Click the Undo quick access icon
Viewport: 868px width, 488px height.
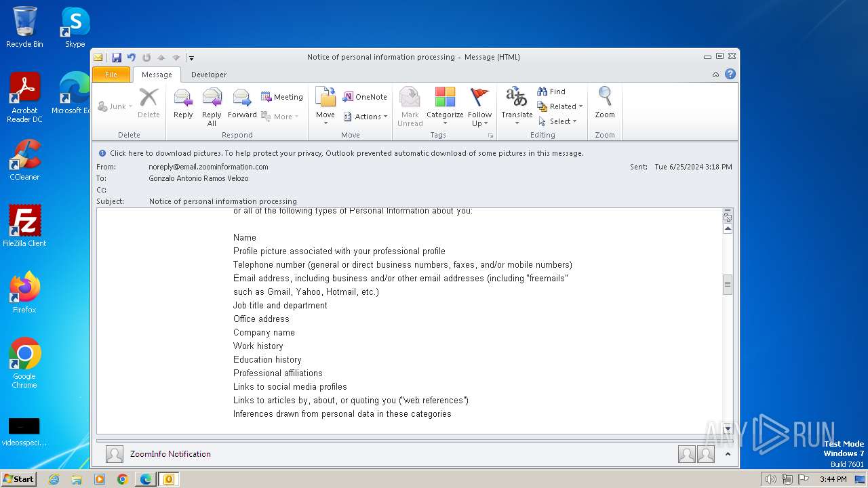[132, 58]
